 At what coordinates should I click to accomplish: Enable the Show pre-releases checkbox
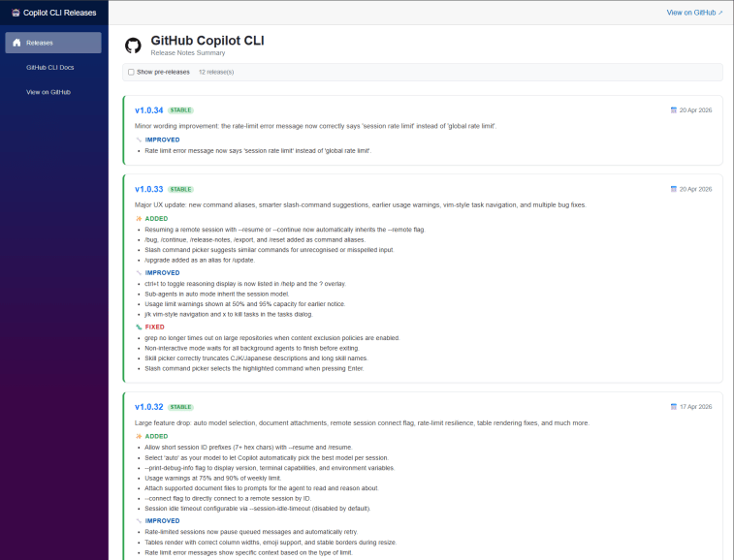click(x=131, y=72)
